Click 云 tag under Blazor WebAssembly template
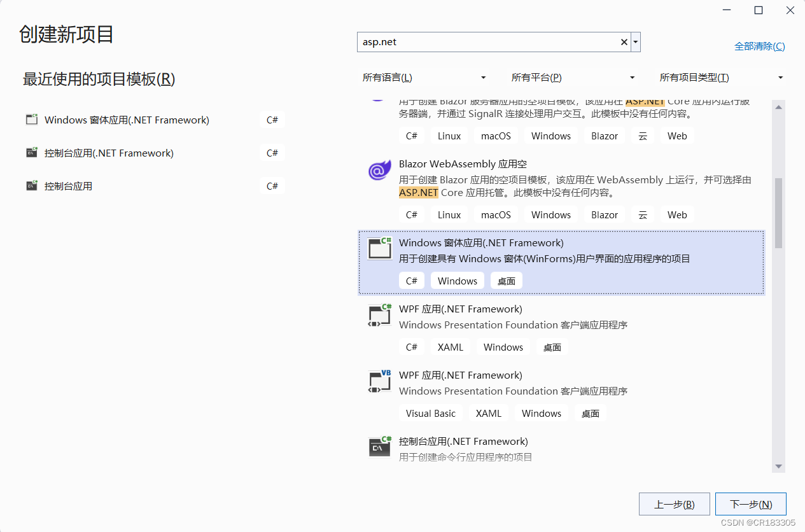Screen dimensions: 805x532 pyautogui.click(x=643, y=214)
